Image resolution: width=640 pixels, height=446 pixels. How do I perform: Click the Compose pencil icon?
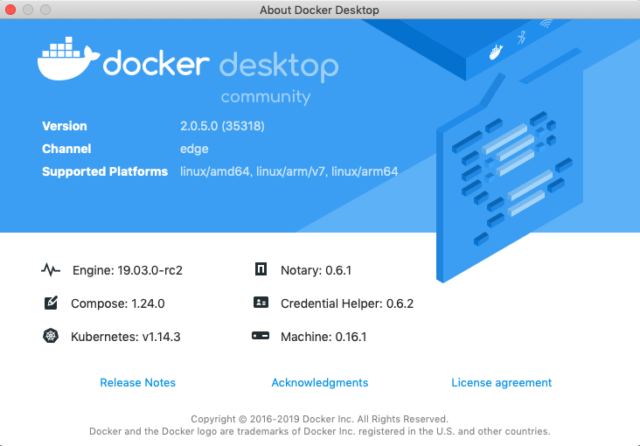click(51, 303)
